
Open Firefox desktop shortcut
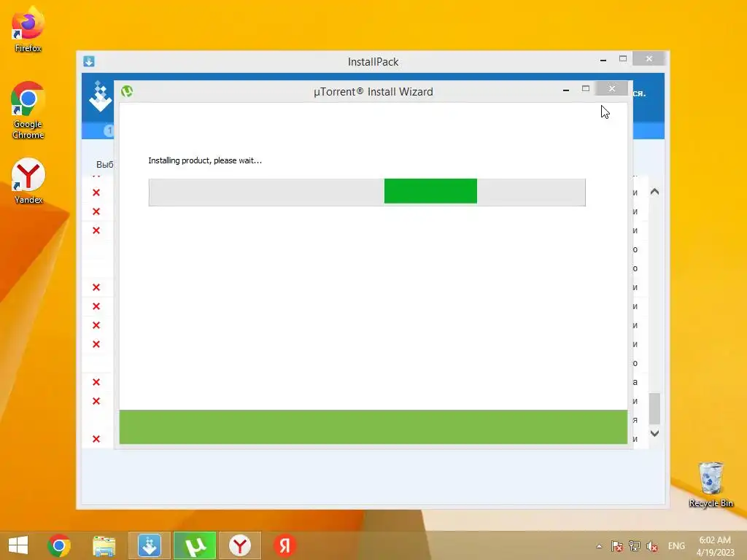pyautogui.click(x=28, y=29)
